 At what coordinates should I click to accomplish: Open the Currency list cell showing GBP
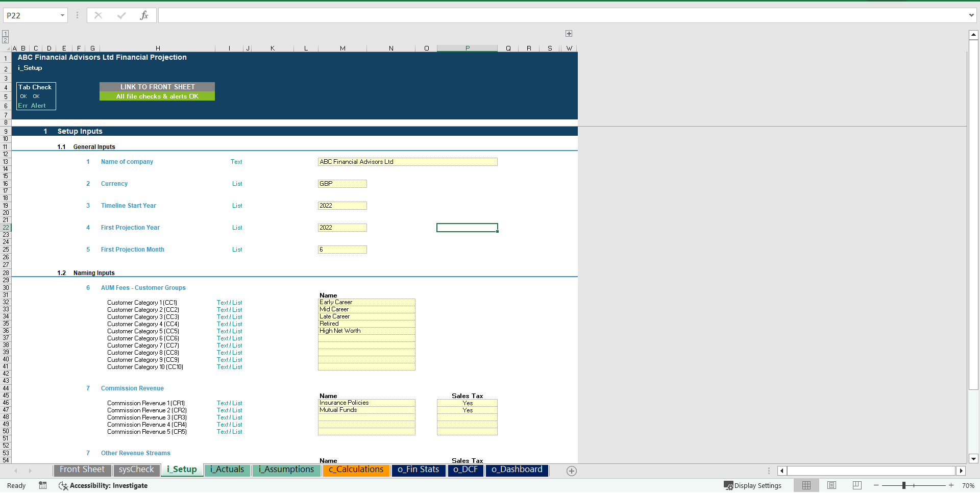[342, 184]
